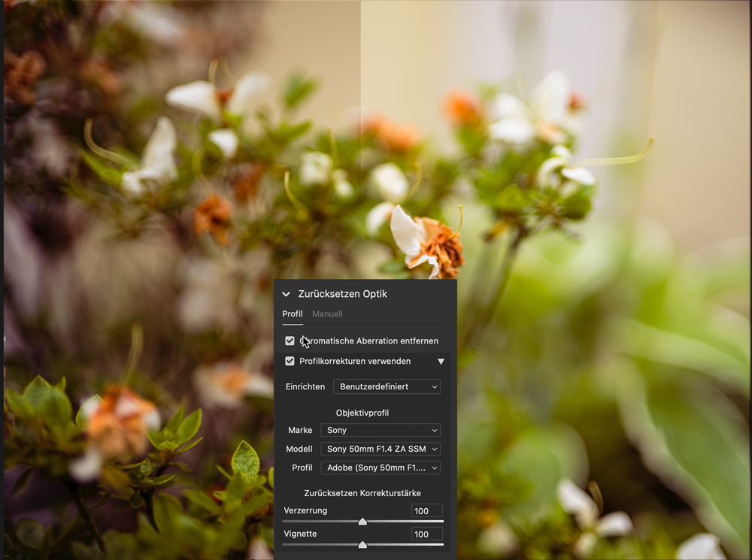Open the Profil Adobe Sony dropdown
The width and height of the screenshot is (752, 560).
click(381, 468)
